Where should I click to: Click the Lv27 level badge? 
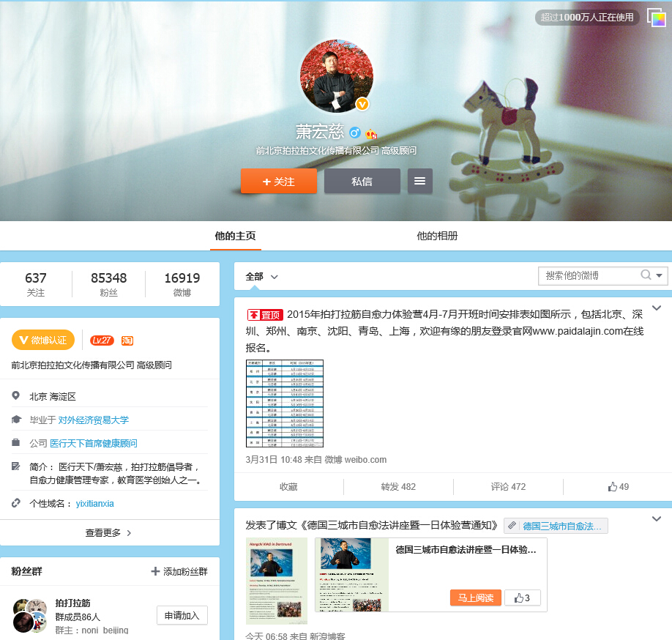coord(102,340)
